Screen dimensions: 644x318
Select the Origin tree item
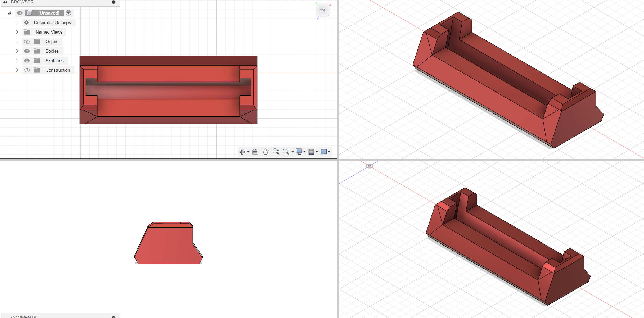[51, 42]
